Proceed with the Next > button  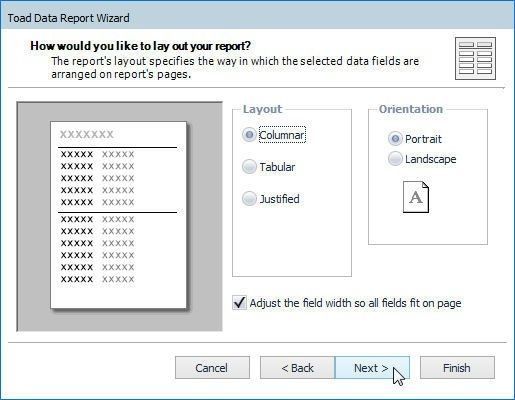pyautogui.click(x=372, y=368)
